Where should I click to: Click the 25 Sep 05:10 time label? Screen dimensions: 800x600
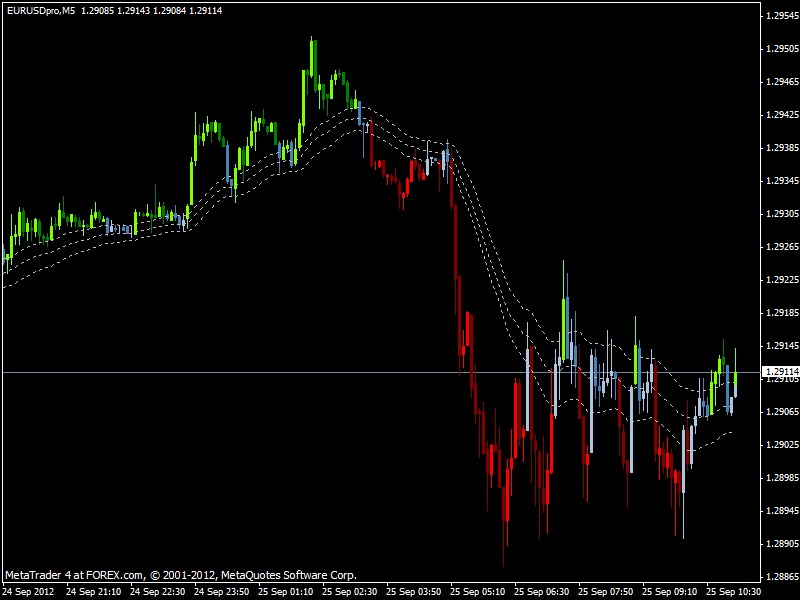(x=478, y=592)
